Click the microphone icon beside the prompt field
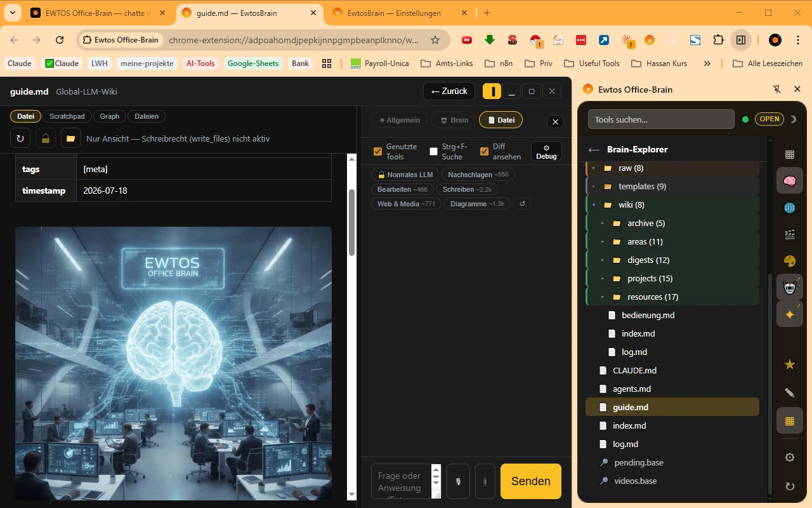The width and height of the screenshot is (812, 508). (x=458, y=481)
